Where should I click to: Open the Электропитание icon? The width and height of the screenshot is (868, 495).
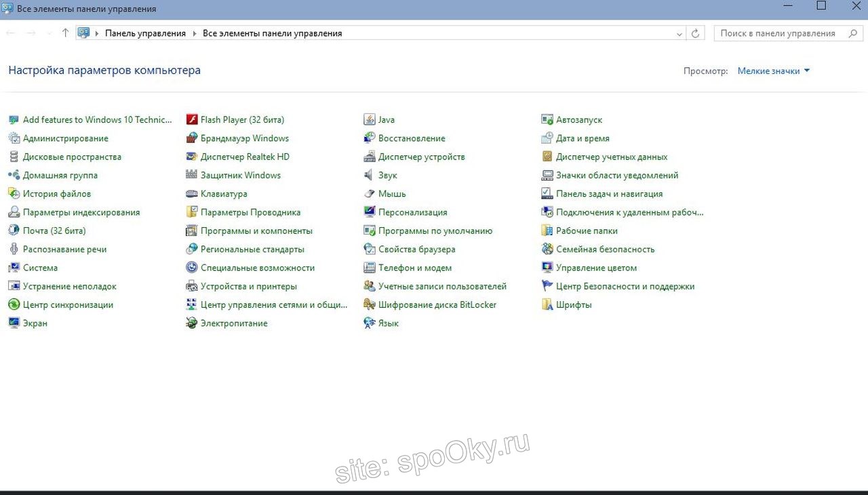click(x=192, y=323)
